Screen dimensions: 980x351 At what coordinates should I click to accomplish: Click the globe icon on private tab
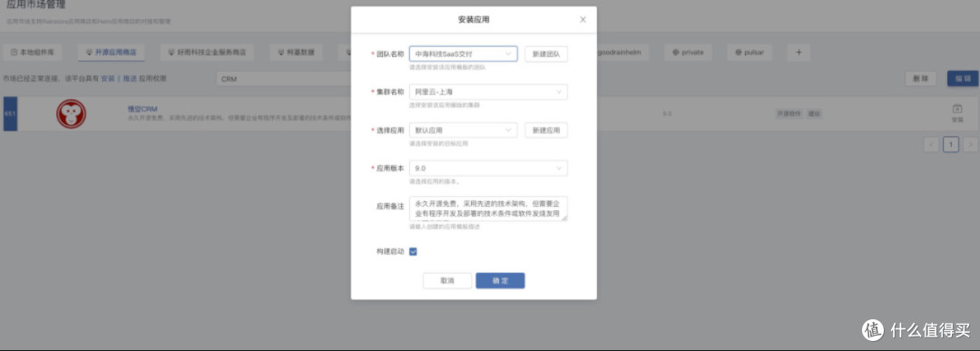[676, 53]
